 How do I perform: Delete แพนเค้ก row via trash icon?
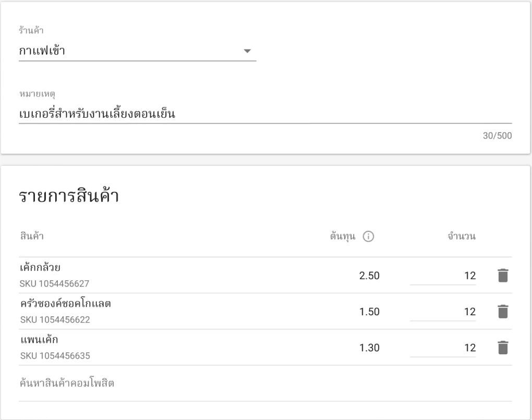point(502,347)
